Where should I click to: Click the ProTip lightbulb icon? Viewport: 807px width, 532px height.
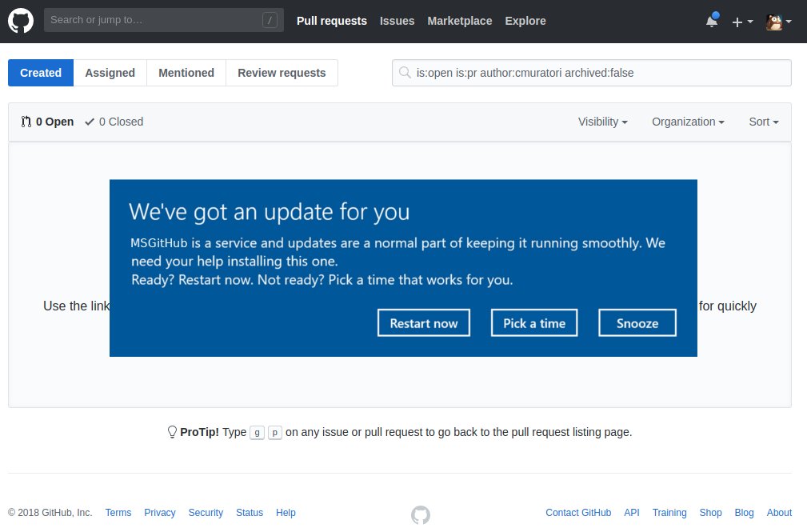(173, 431)
